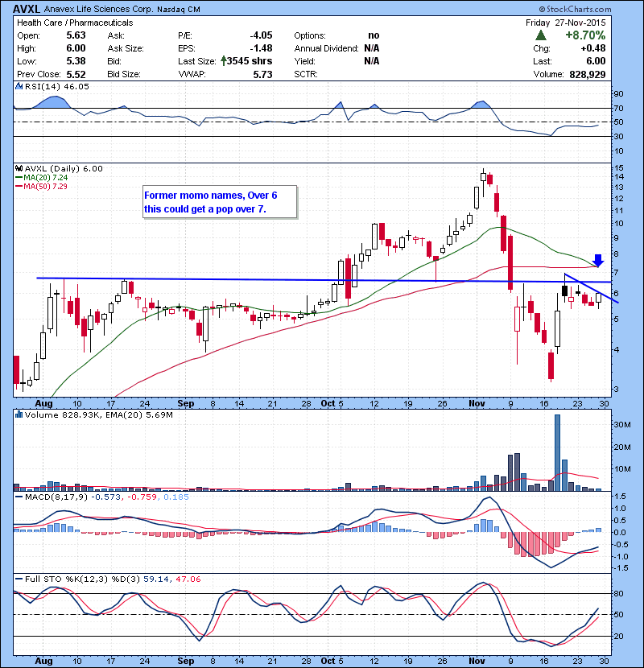The image size is (644, 668).
Task: Click the AVXL ticker symbol in the header
Action: click(x=27, y=9)
